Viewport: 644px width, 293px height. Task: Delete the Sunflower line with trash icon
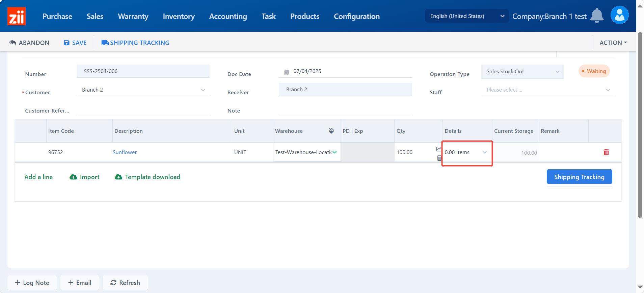(606, 152)
